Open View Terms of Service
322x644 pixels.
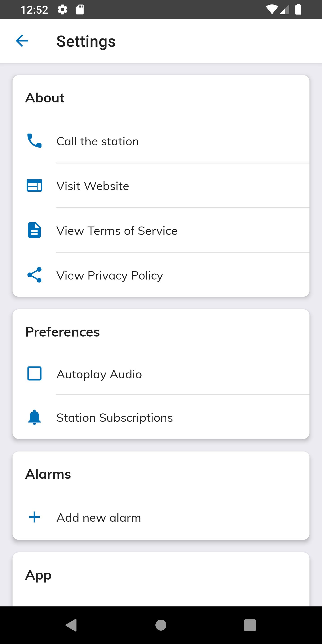click(161, 231)
